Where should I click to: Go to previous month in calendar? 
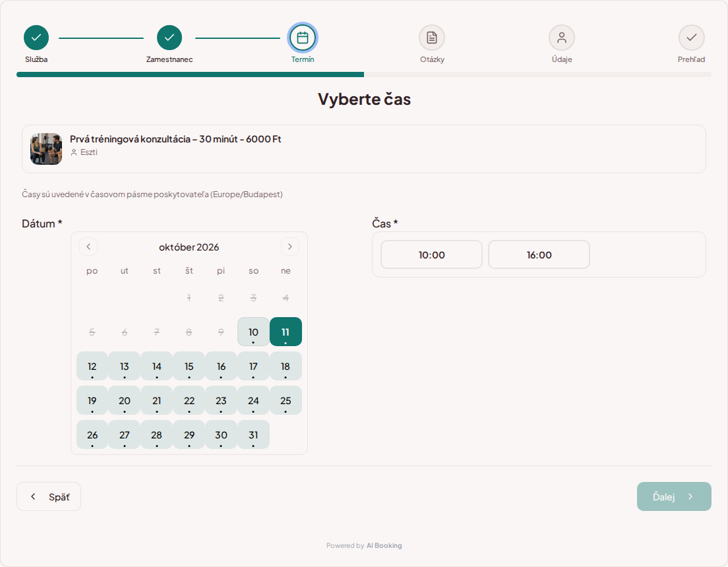tap(88, 247)
